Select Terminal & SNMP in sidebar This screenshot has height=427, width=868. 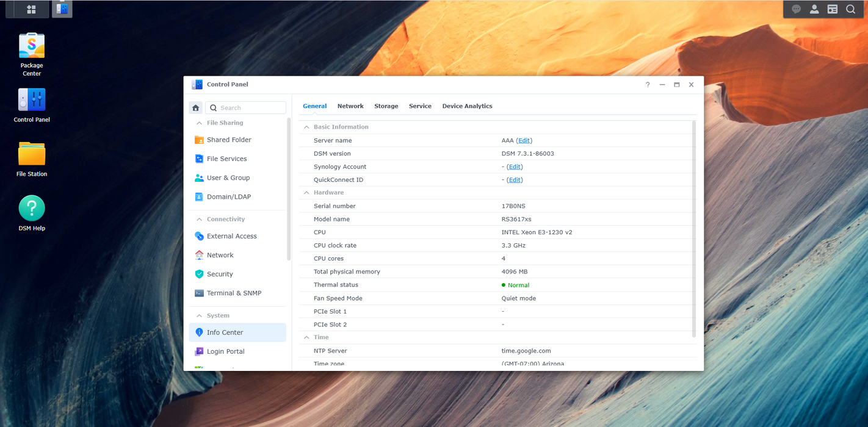click(234, 293)
